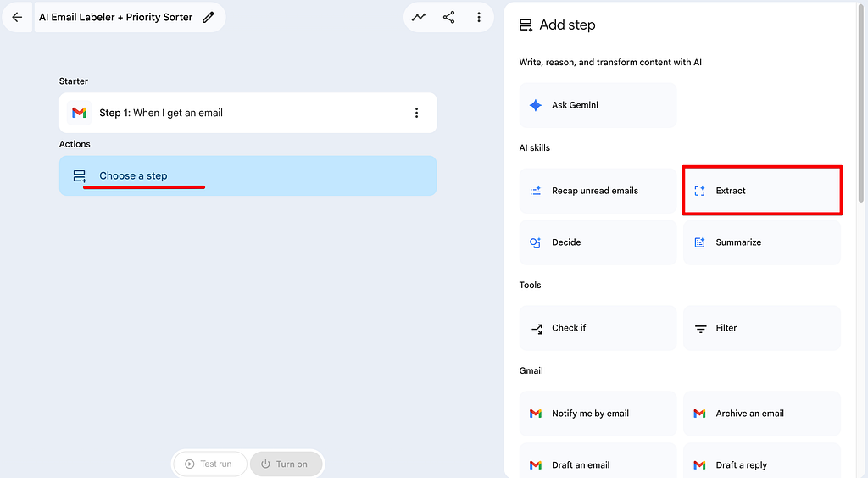The image size is (868, 478).
Task: Click the Add step panel header icon
Action: (x=526, y=25)
